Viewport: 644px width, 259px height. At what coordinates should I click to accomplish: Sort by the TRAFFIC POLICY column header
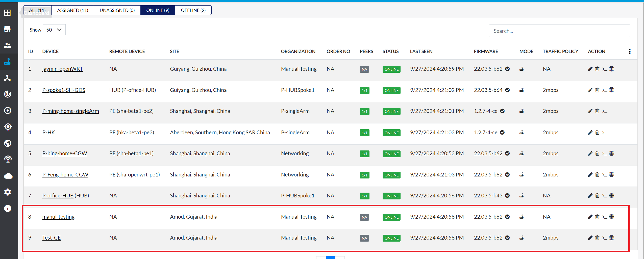click(560, 51)
